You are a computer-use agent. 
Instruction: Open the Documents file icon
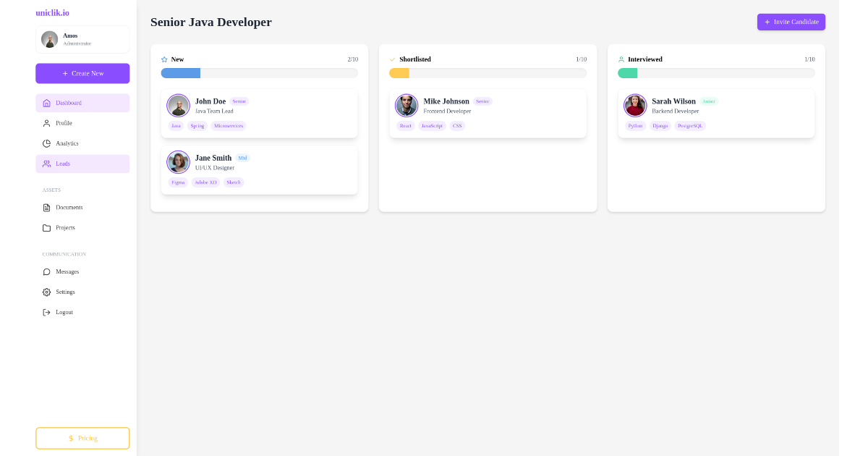click(x=46, y=208)
